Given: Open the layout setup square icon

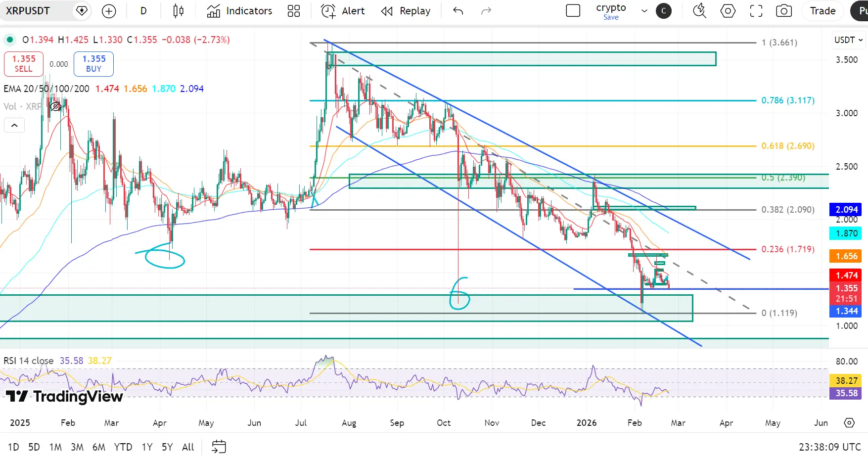Looking at the screenshot, I should (573, 11).
